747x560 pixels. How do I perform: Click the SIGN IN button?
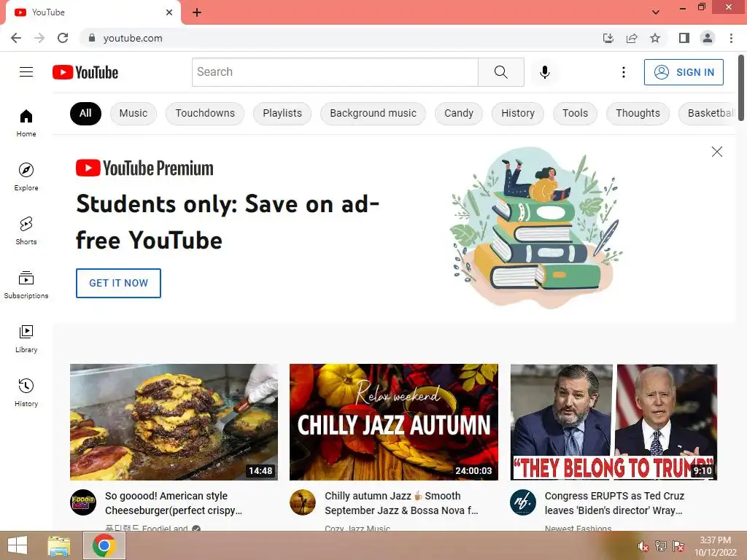(x=684, y=72)
